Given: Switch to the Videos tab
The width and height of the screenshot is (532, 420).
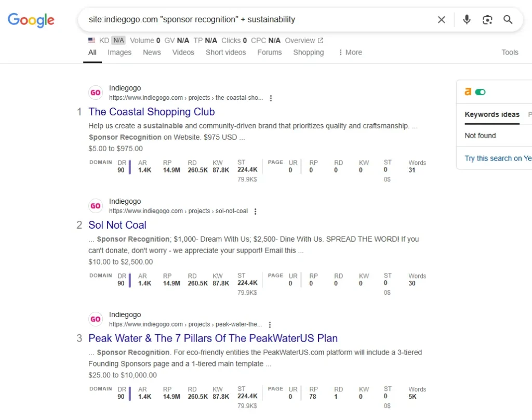Looking at the screenshot, I should point(183,52).
